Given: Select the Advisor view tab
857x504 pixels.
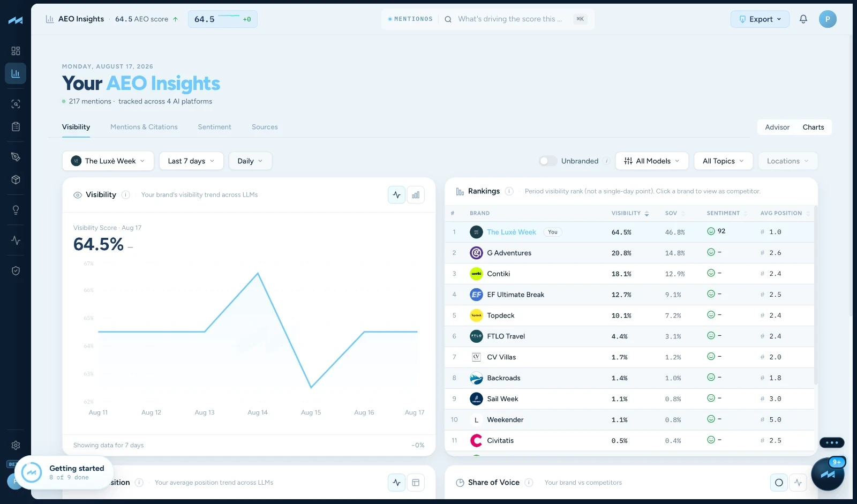Looking at the screenshot, I should (x=777, y=127).
